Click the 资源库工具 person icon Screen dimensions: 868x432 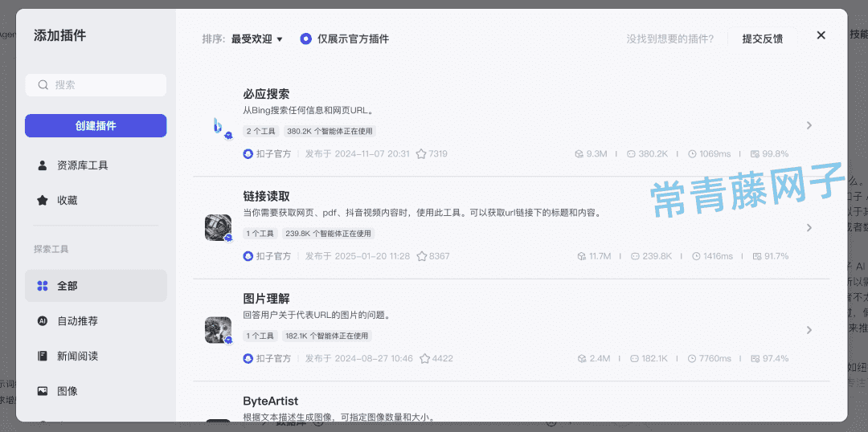pos(43,165)
